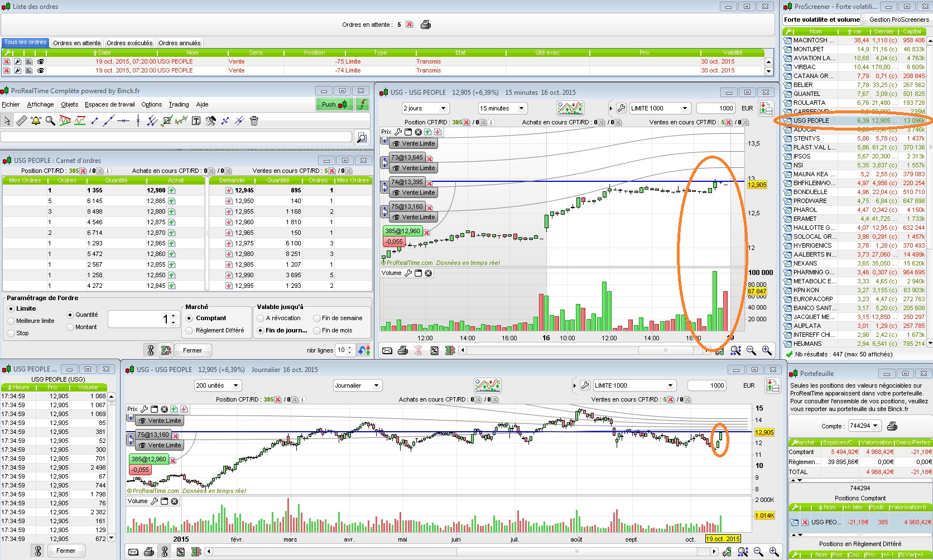This screenshot has height=560, width=933.
Task: Zoom in on the 15 minutes chart
Action: (x=767, y=350)
